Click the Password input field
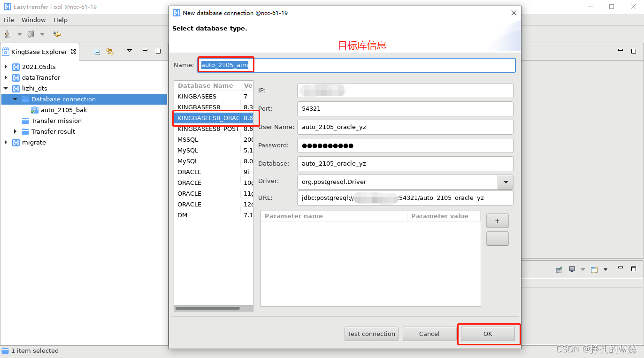644x358 pixels. 405,145
